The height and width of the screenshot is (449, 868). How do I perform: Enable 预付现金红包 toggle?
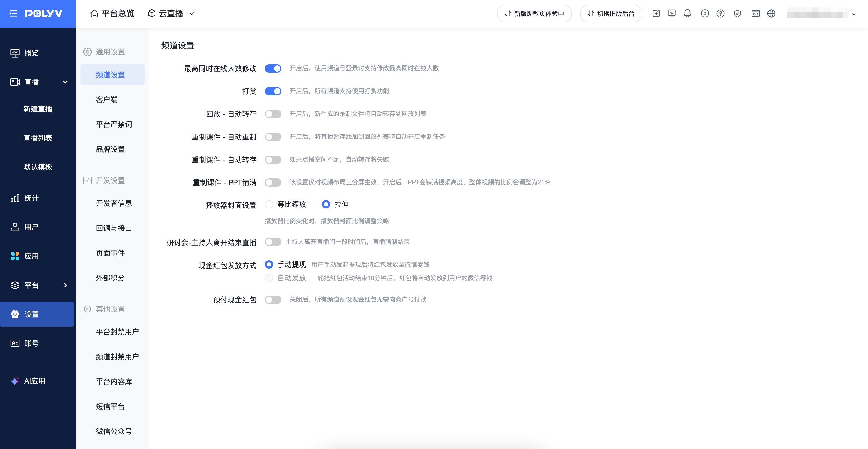click(273, 300)
